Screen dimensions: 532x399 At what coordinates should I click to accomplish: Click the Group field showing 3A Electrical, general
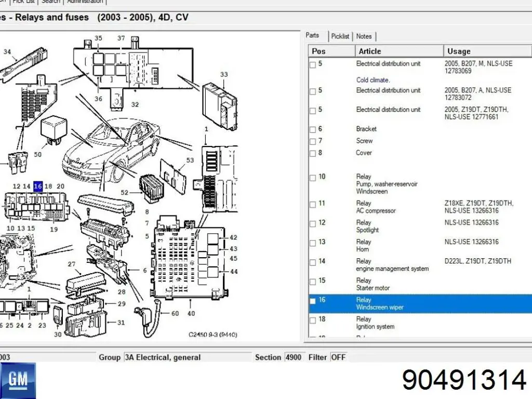(187, 357)
